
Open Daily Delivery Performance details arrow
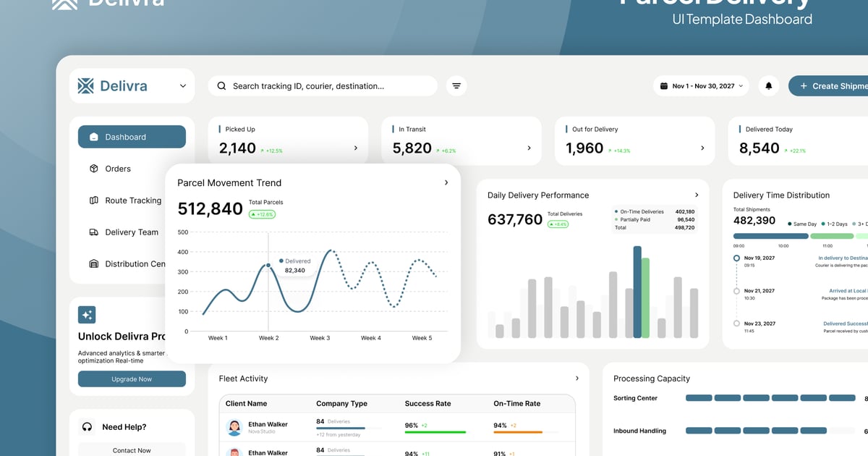[697, 195]
